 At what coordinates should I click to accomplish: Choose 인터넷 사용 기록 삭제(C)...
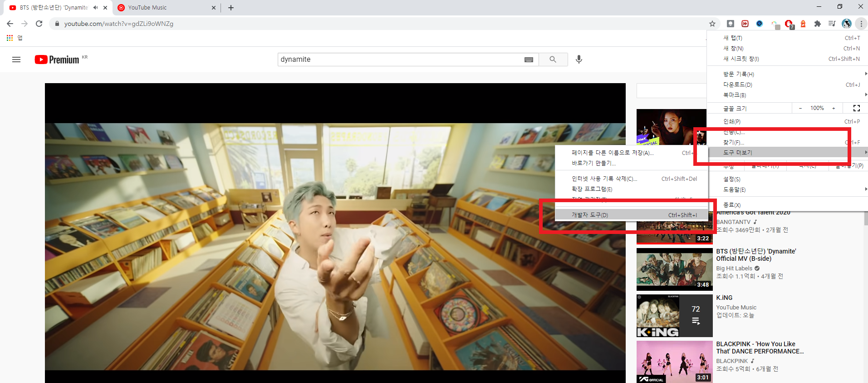[632, 179]
